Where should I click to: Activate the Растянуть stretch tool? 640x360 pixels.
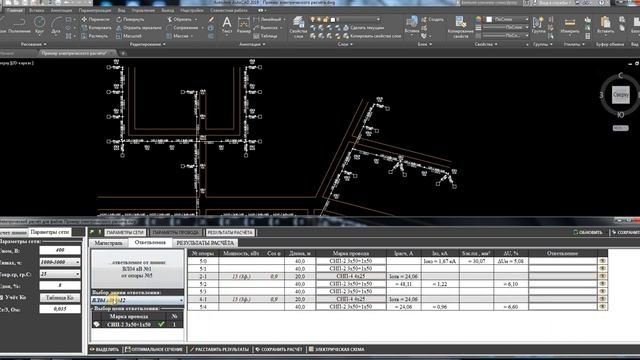(95, 36)
